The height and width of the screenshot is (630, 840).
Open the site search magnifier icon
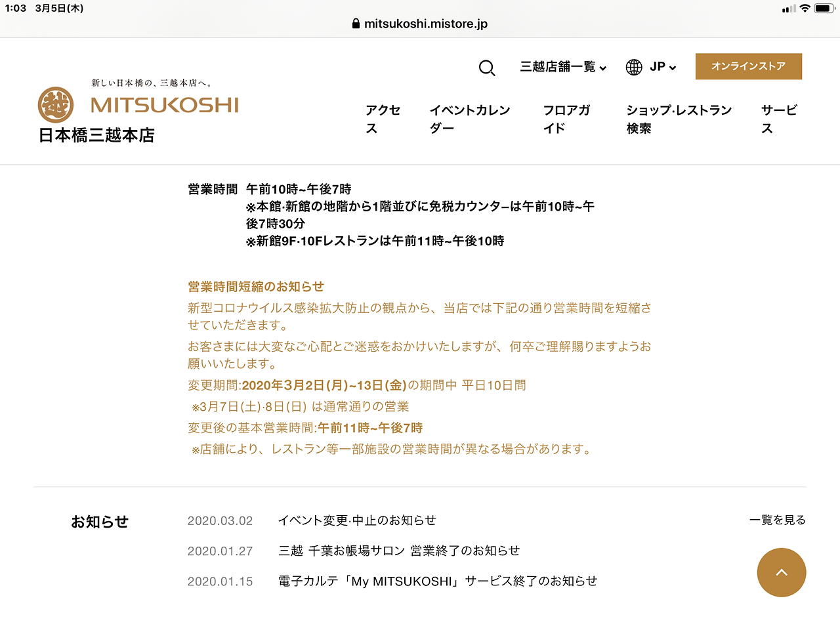coord(487,68)
